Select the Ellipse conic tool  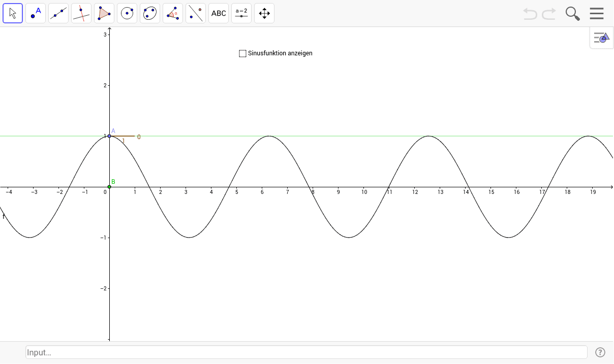150,13
